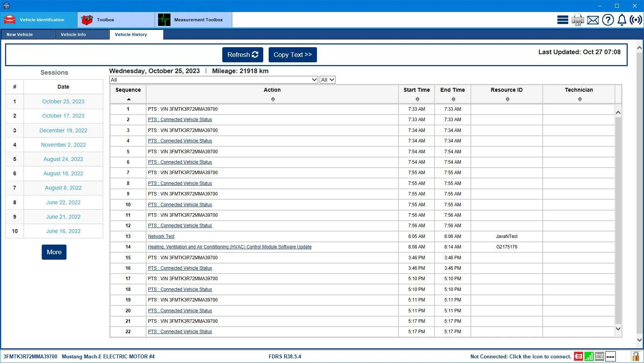644x363 pixels.
Task: Open the June 21, 2022 session
Action: [x=63, y=217]
